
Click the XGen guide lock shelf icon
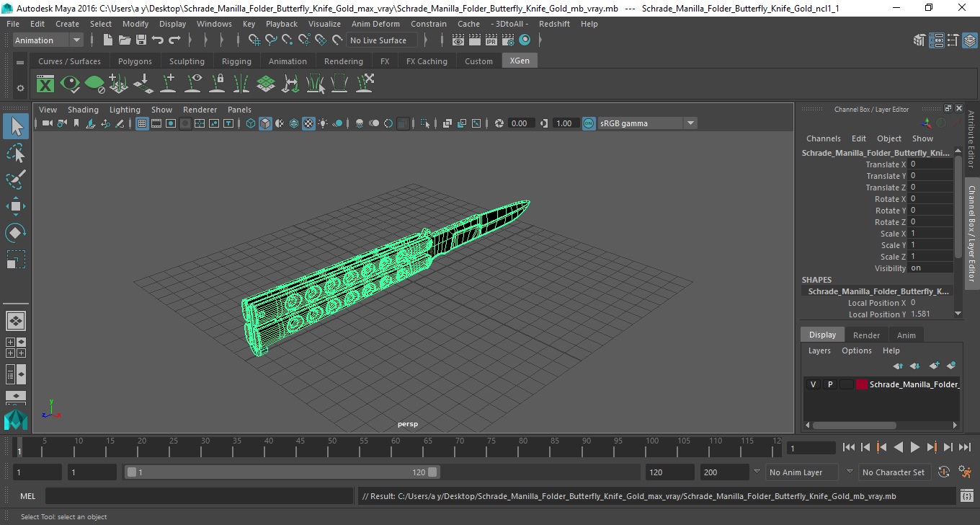pos(217,84)
